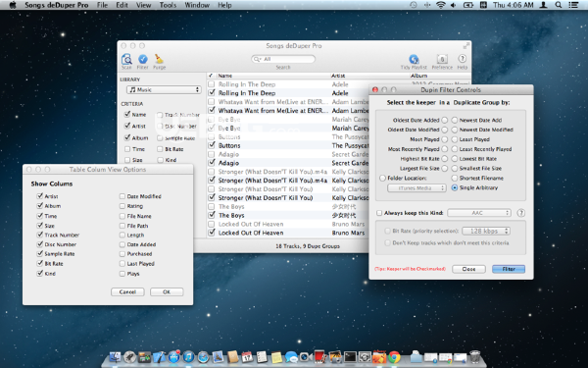Select the Folder Location radio button
The width and height of the screenshot is (588, 368).
tap(382, 178)
